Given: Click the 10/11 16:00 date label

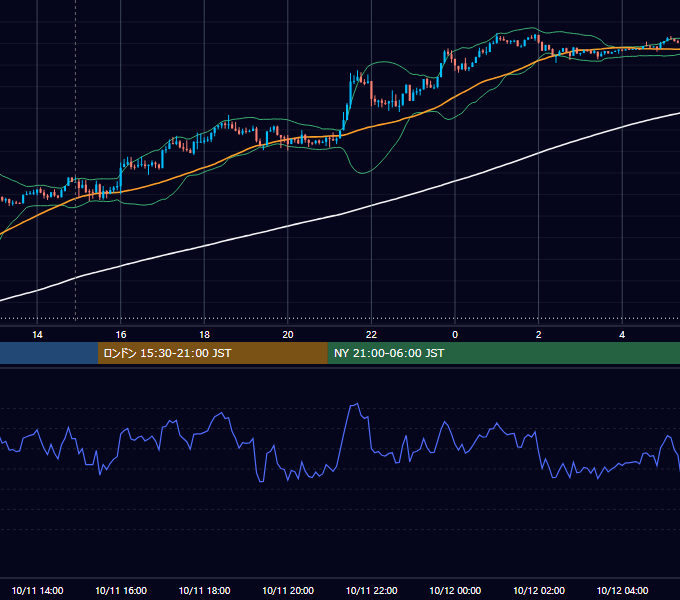Looking at the screenshot, I should [121, 590].
